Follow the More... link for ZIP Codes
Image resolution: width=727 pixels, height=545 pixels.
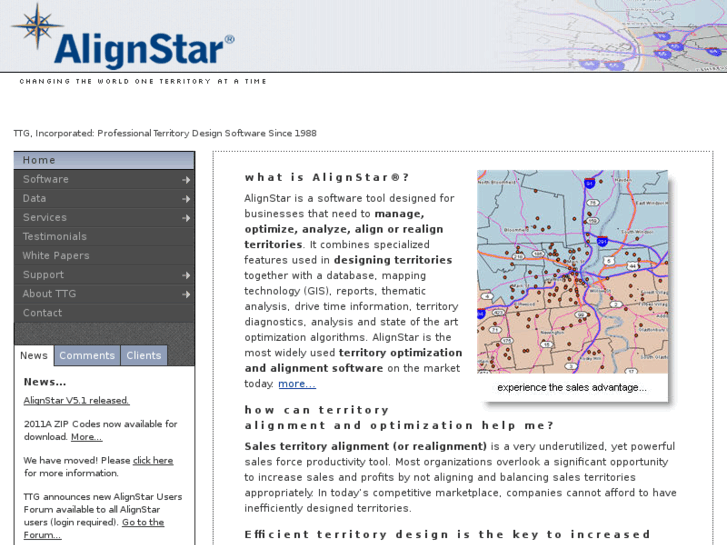86,437
